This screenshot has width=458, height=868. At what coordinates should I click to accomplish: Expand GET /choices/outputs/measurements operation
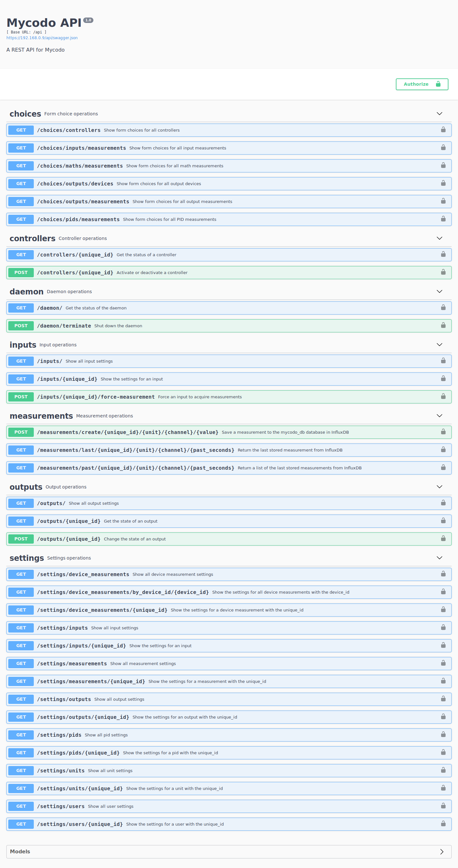[x=229, y=201]
